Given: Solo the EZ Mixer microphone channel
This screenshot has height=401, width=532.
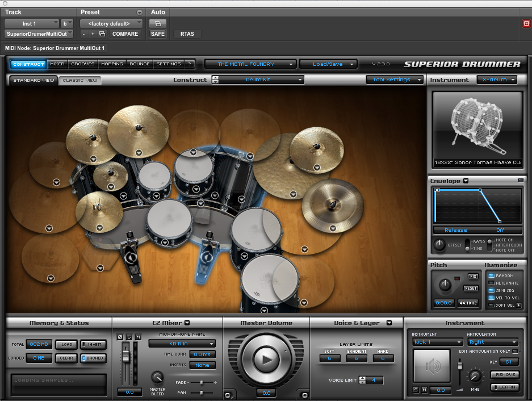Looking at the screenshot, I should point(129,337).
